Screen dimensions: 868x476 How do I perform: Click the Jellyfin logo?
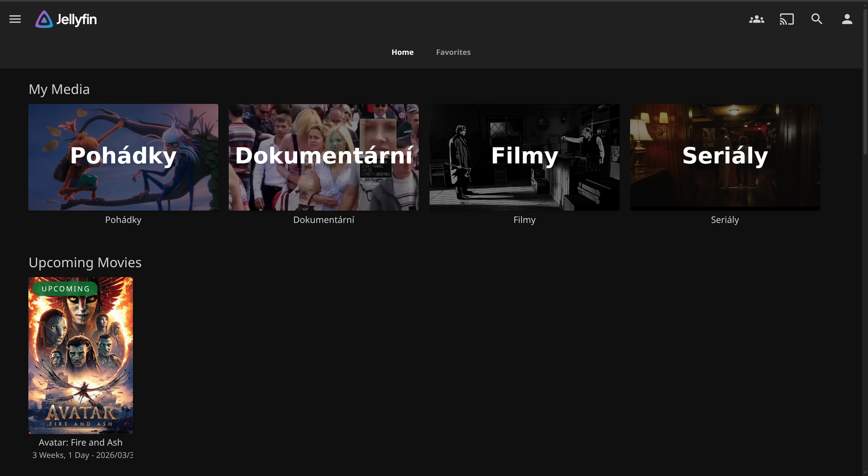66,19
